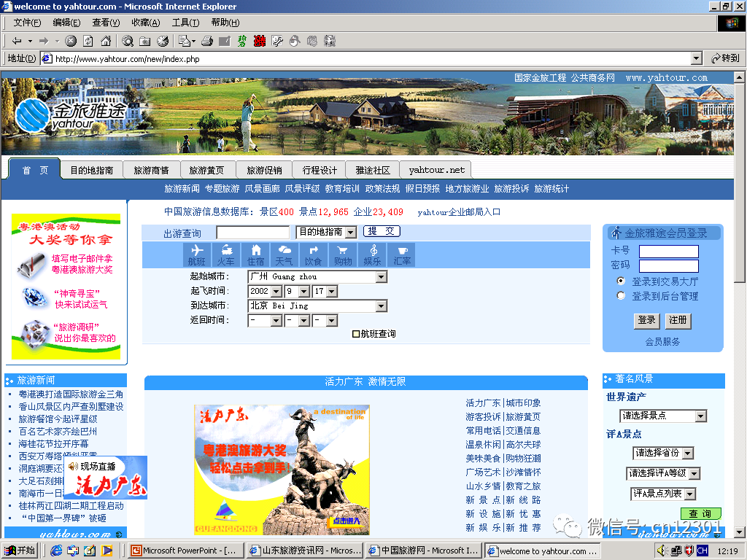This screenshot has height=560, width=747.
Task: Click the Mail toolbar icon
Action: point(185,41)
